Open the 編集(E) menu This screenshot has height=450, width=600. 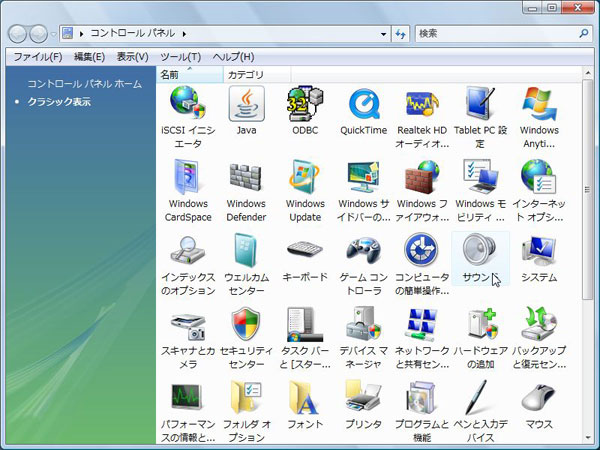(89, 57)
